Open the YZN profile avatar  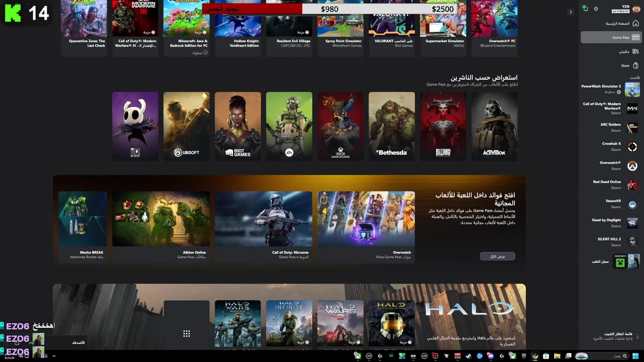tap(636, 9)
